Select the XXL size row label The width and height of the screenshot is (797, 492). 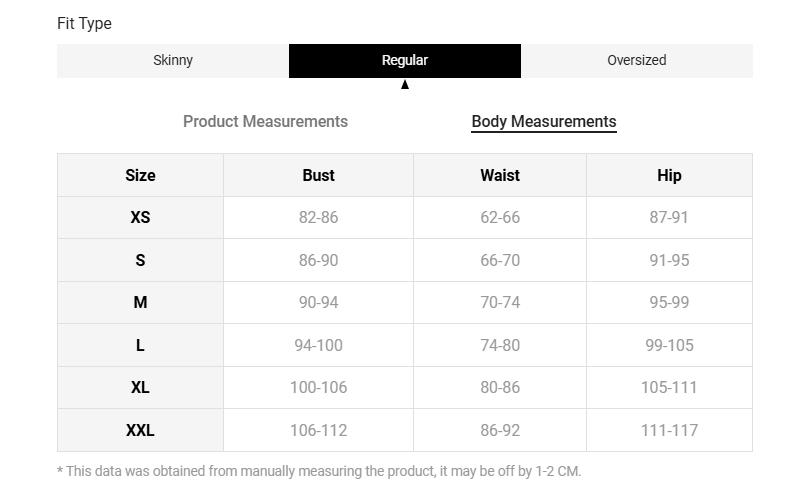click(x=140, y=430)
